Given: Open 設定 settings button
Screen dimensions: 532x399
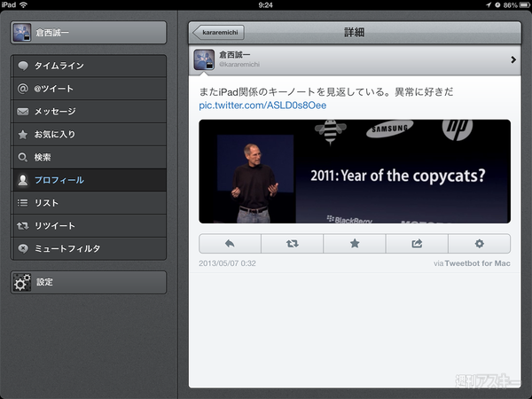Looking at the screenshot, I should tap(89, 282).
